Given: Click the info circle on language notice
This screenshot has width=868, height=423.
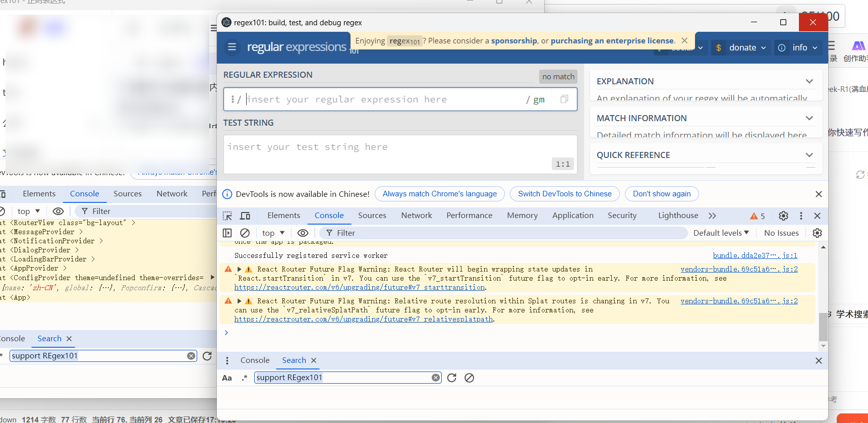Looking at the screenshot, I should (227, 194).
